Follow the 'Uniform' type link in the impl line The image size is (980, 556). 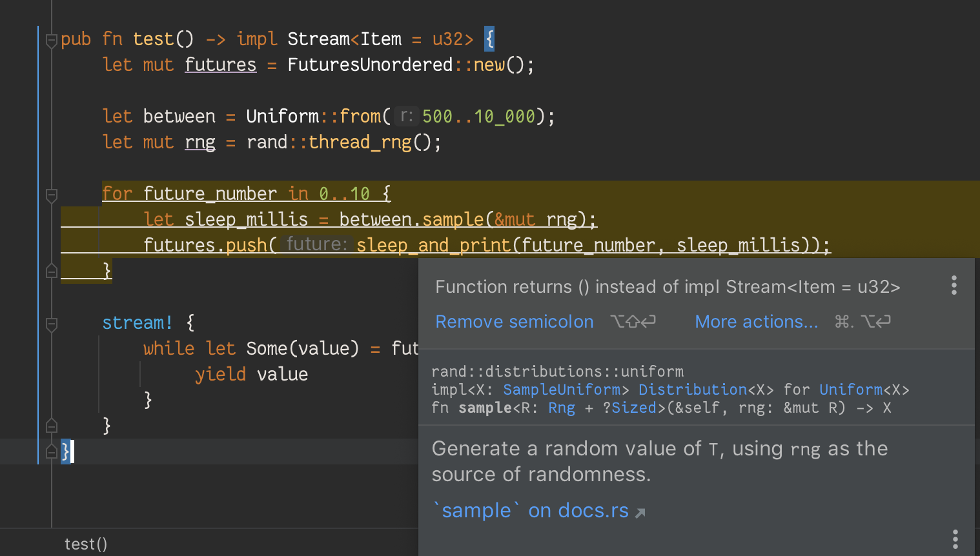[851, 390]
